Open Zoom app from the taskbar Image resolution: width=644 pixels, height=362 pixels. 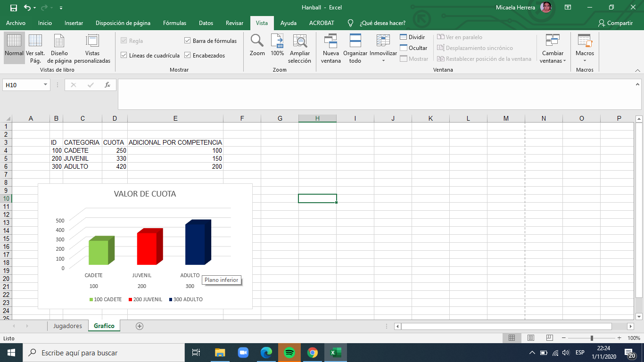(243, 353)
